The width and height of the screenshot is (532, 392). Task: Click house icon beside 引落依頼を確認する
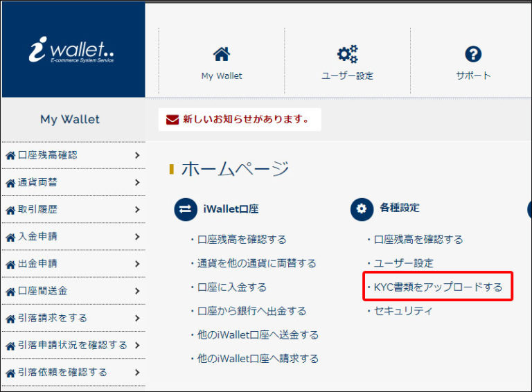point(10,373)
